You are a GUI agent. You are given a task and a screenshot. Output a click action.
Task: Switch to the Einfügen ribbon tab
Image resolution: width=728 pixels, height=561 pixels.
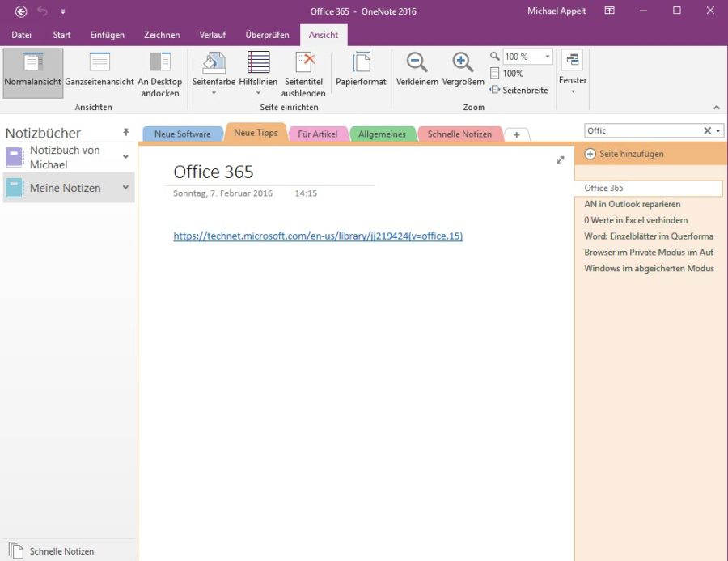coord(108,35)
